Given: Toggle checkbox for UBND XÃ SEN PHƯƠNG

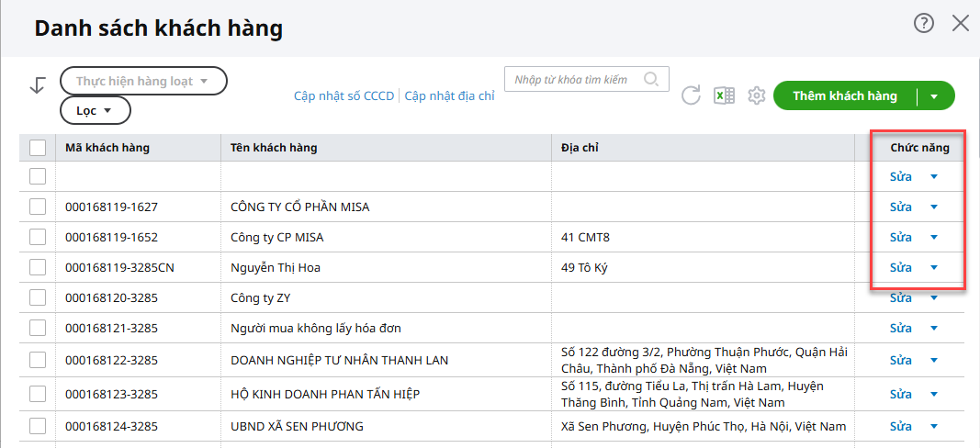Looking at the screenshot, I should (x=38, y=426).
